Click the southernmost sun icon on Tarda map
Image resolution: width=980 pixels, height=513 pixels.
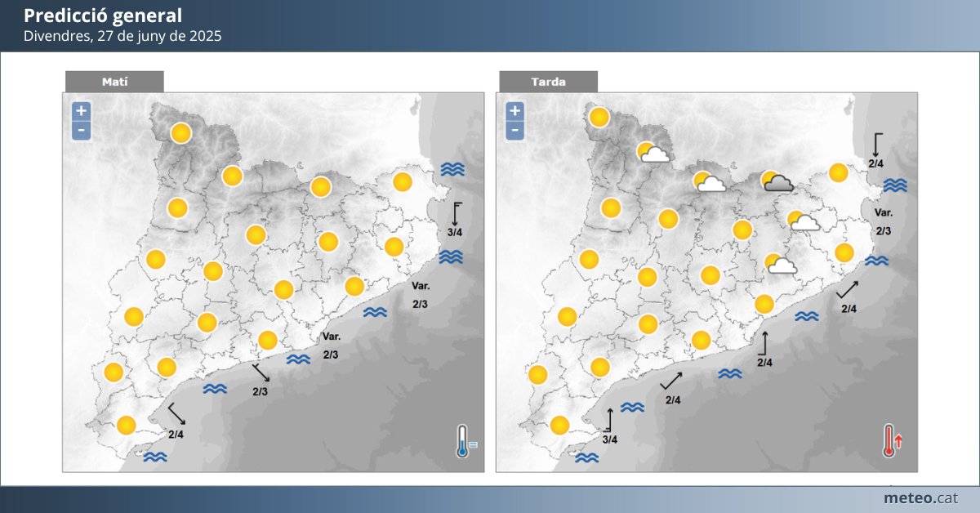click(x=559, y=425)
